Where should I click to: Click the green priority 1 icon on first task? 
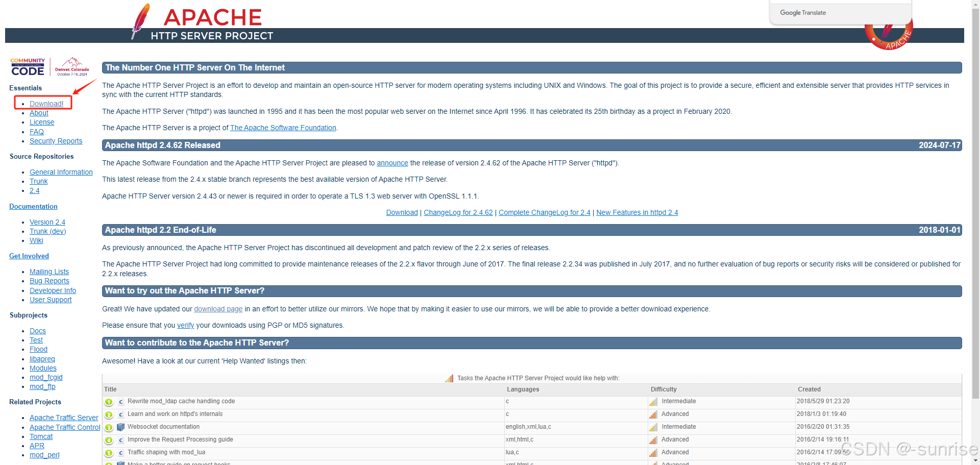(108, 402)
